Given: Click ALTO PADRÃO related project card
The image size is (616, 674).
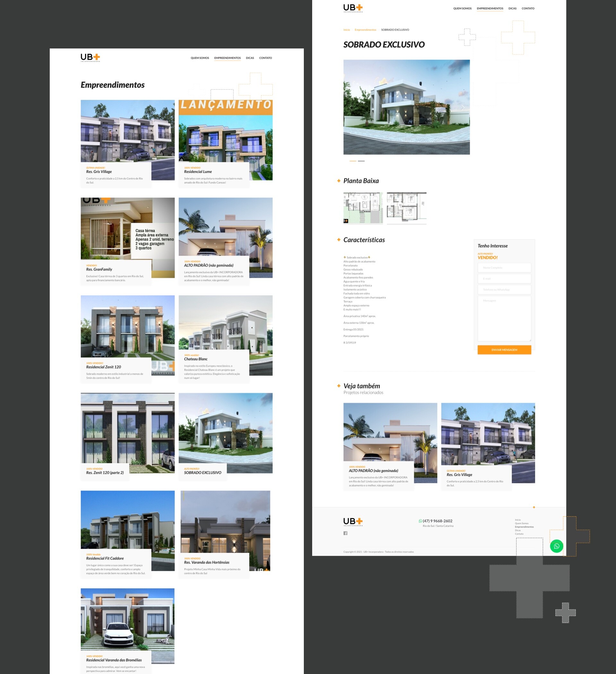Looking at the screenshot, I should [387, 446].
